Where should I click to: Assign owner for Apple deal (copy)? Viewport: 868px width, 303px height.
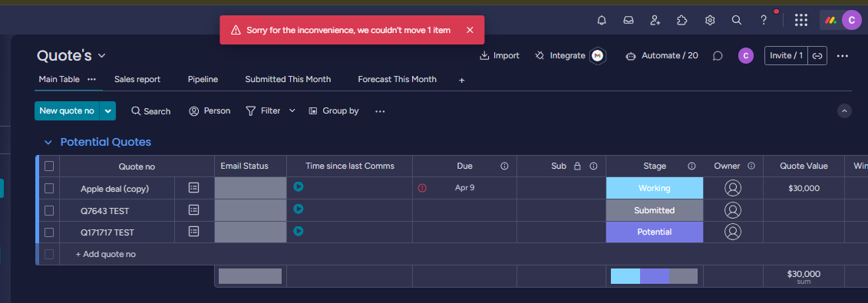pos(733,188)
